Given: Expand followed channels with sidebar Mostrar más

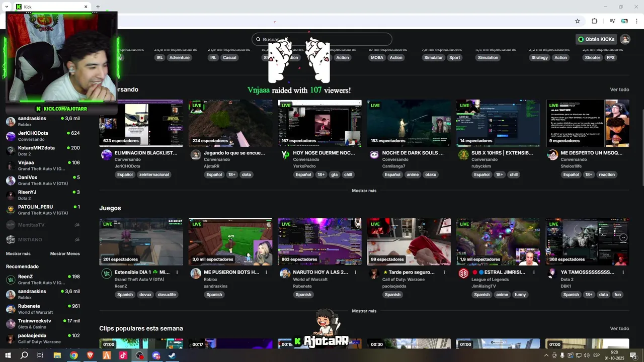Looking at the screenshot, I should [x=18, y=253].
